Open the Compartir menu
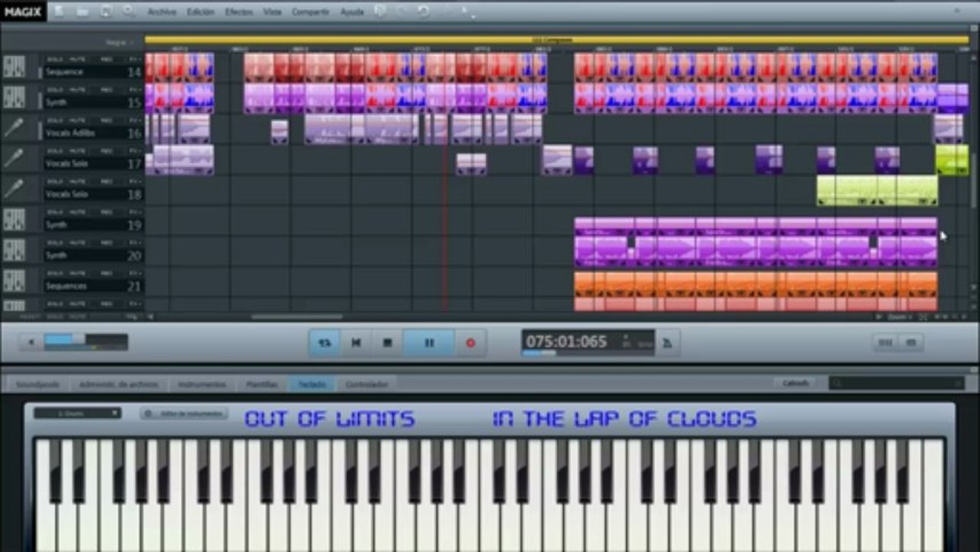The width and height of the screenshot is (980, 552). click(310, 12)
